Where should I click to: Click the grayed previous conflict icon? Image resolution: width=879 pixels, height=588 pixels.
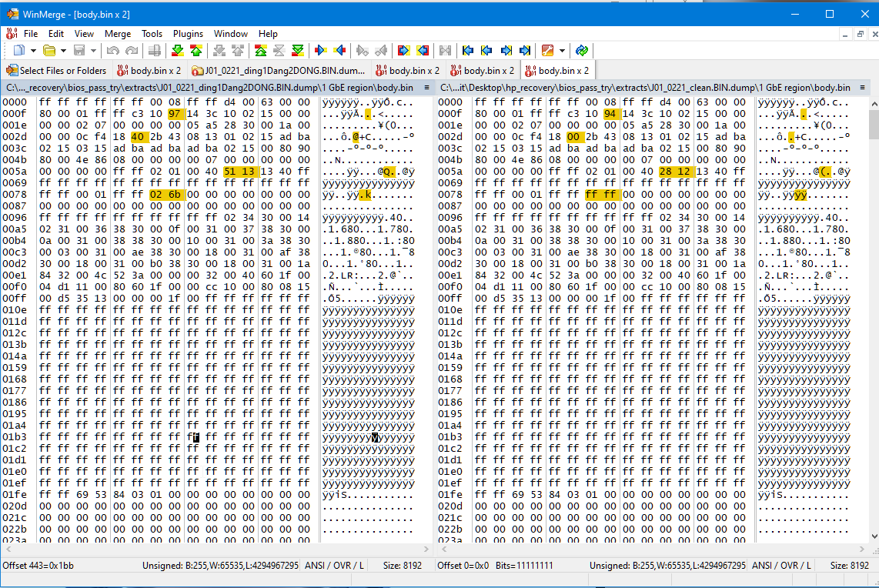click(238, 51)
